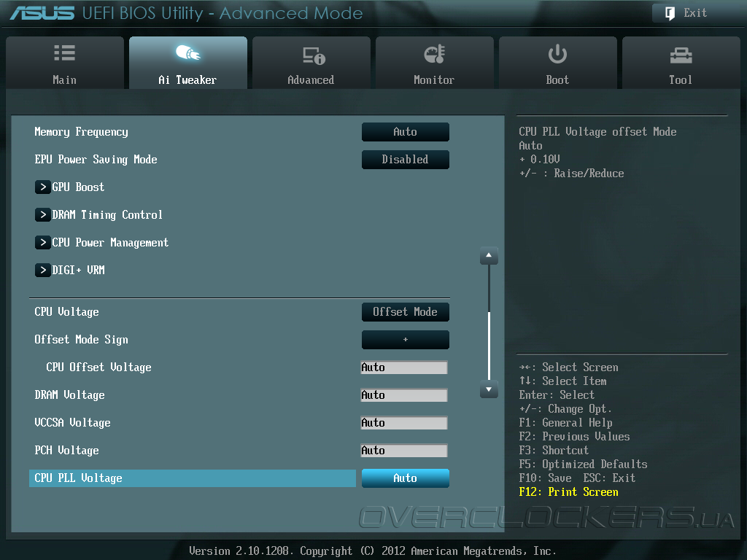This screenshot has width=747, height=560.
Task: Select the VCCSA Voltage label
Action: coord(72,422)
